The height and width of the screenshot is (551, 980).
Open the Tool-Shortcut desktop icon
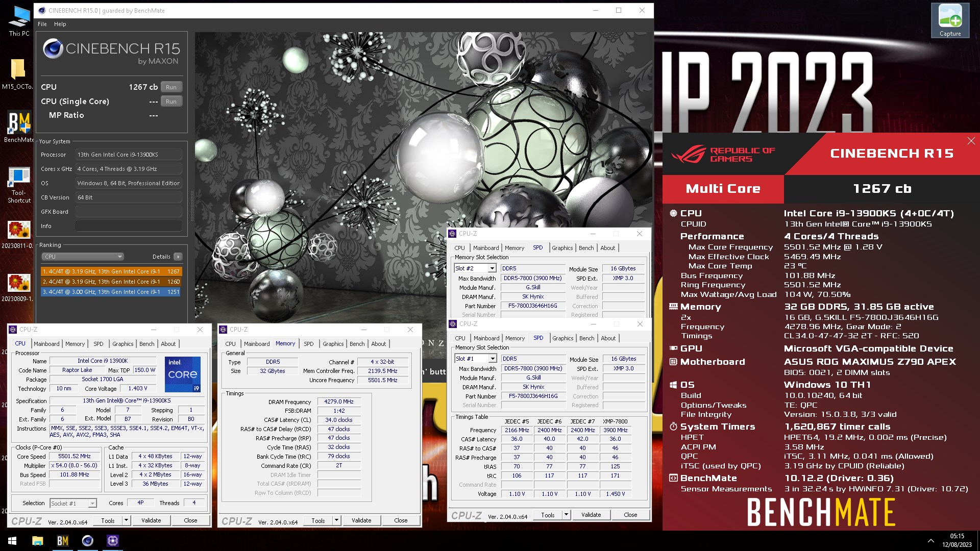(x=19, y=186)
